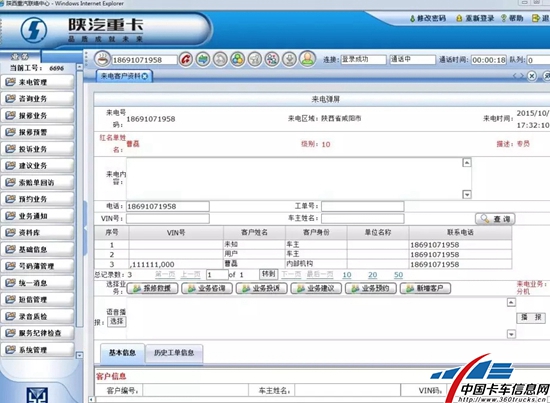Click the page number input box
550x403 pixels.
point(217,275)
